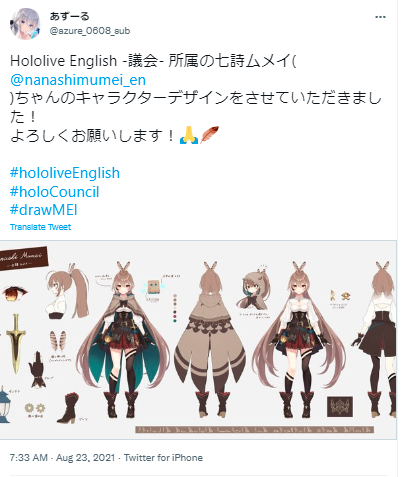
Task: Click the 7:33 AM Aug 23, 2021 timestamp
Action: pyautogui.click(x=62, y=457)
